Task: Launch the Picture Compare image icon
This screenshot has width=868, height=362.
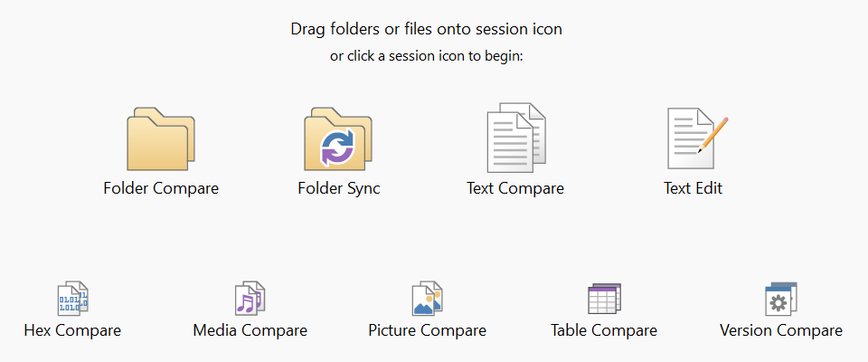Action: coord(427,298)
